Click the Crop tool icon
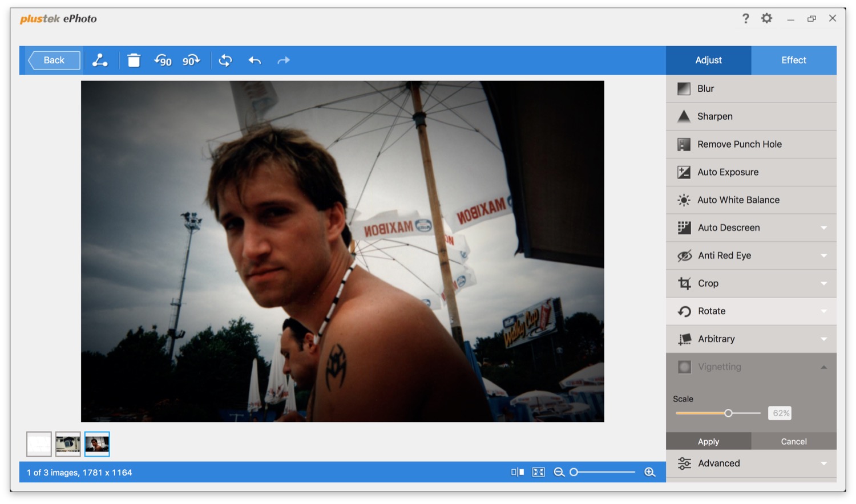 (x=684, y=283)
